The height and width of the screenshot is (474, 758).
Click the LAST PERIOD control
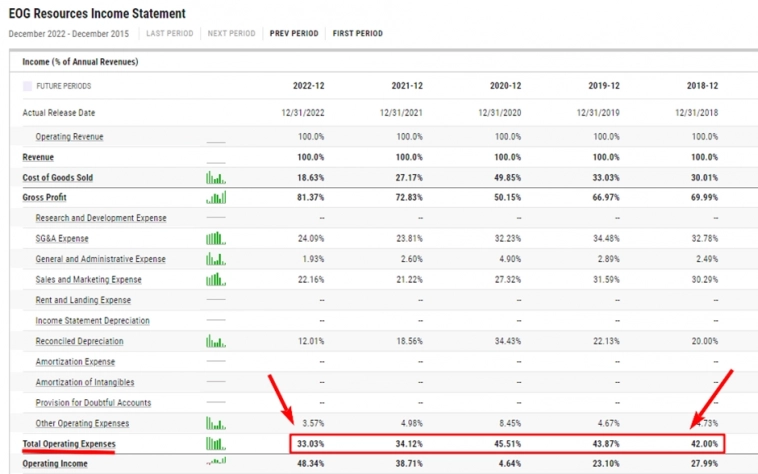(x=170, y=33)
